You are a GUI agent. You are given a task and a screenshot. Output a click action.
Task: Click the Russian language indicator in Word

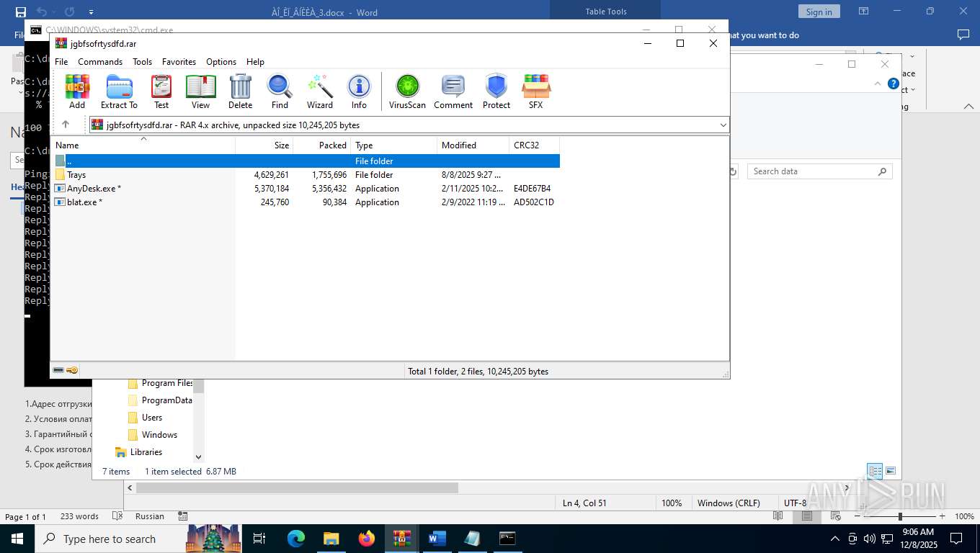150,516
